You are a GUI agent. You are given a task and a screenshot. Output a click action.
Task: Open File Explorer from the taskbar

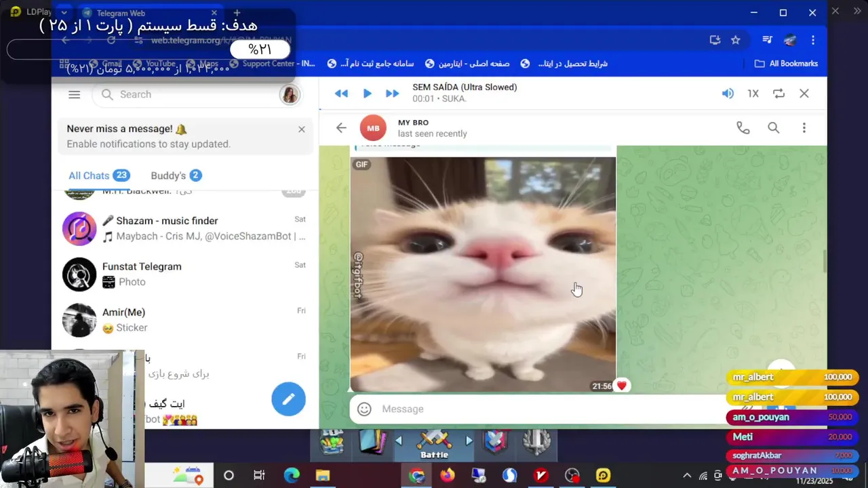[x=323, y=476]
